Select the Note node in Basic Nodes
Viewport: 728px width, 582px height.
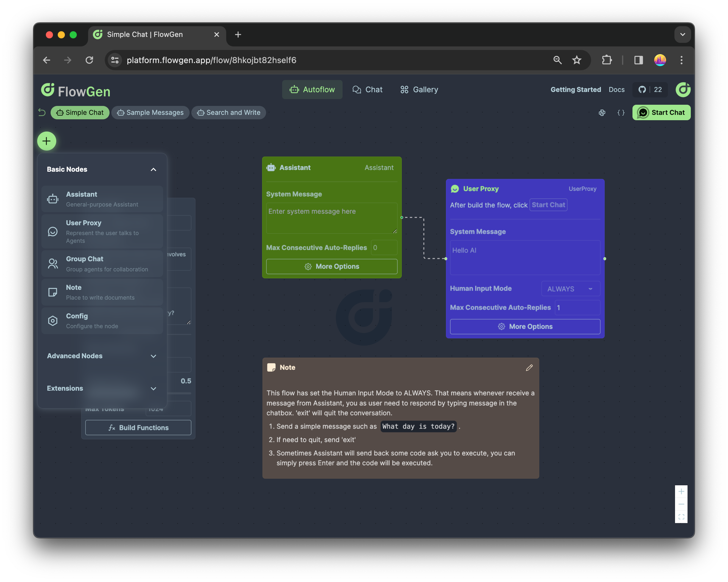(102, 292)
